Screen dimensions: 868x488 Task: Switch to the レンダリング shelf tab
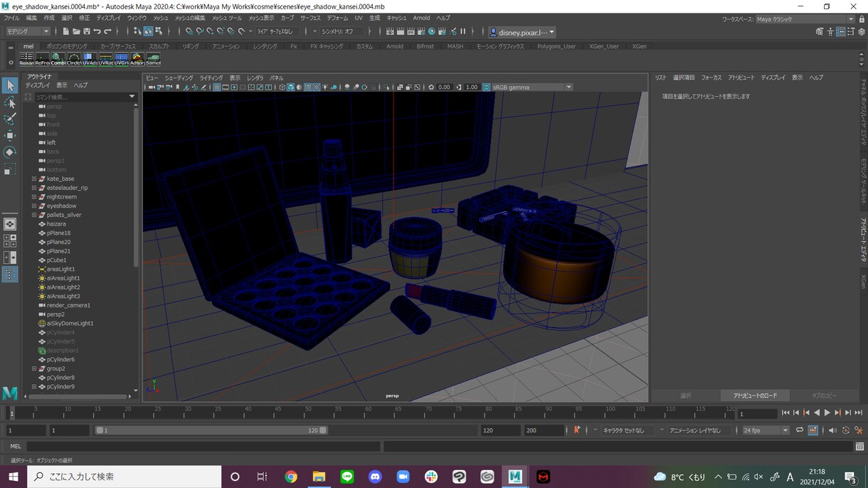[265, 46]
